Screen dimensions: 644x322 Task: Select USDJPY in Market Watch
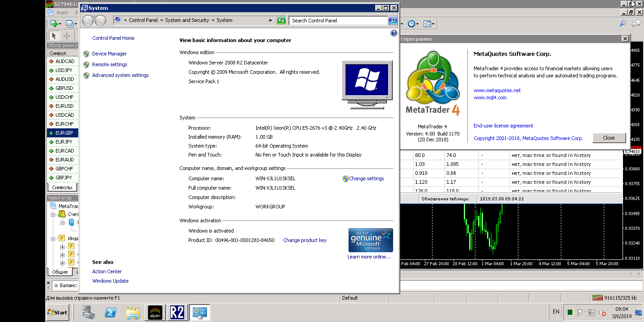tap(63, 70)
